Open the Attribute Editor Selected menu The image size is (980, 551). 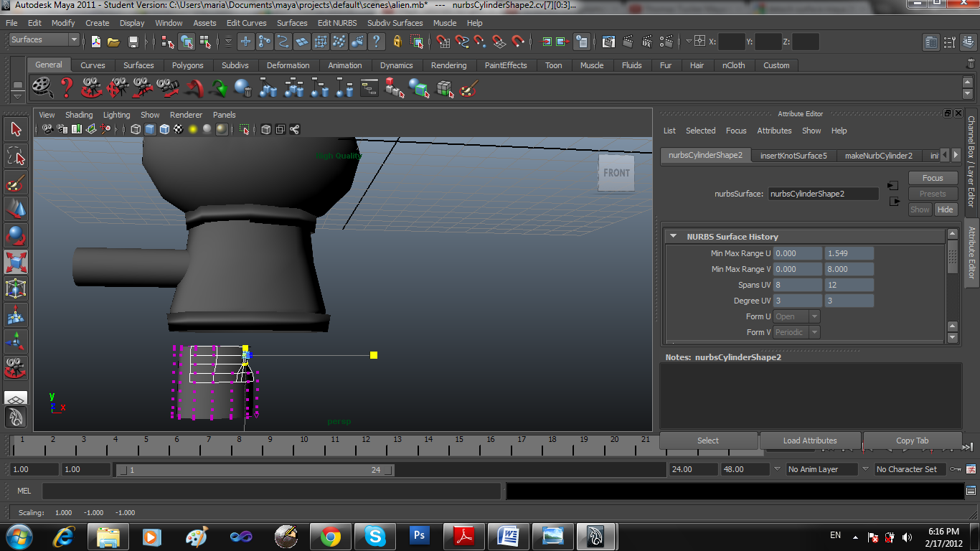pyautogui.click(x=700, y=131)
